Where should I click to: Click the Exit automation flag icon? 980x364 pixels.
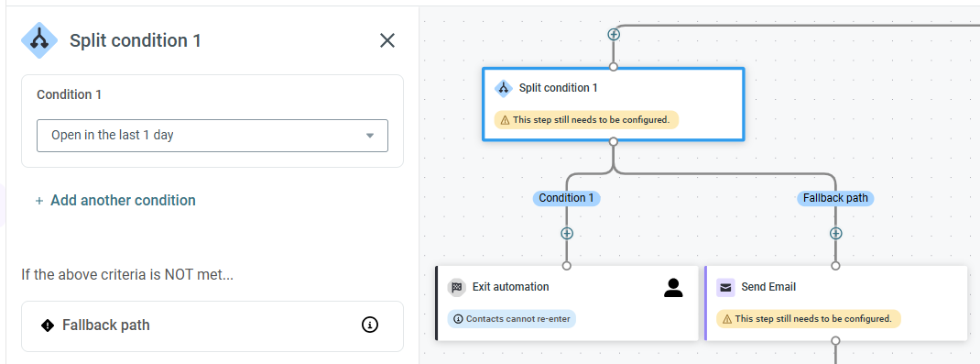(x=457, y=287)
